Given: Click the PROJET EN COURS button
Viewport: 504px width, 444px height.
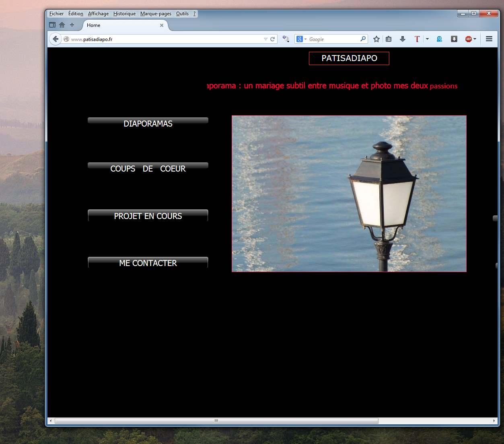Looking at the screenshot, I should tap(148, 216).
